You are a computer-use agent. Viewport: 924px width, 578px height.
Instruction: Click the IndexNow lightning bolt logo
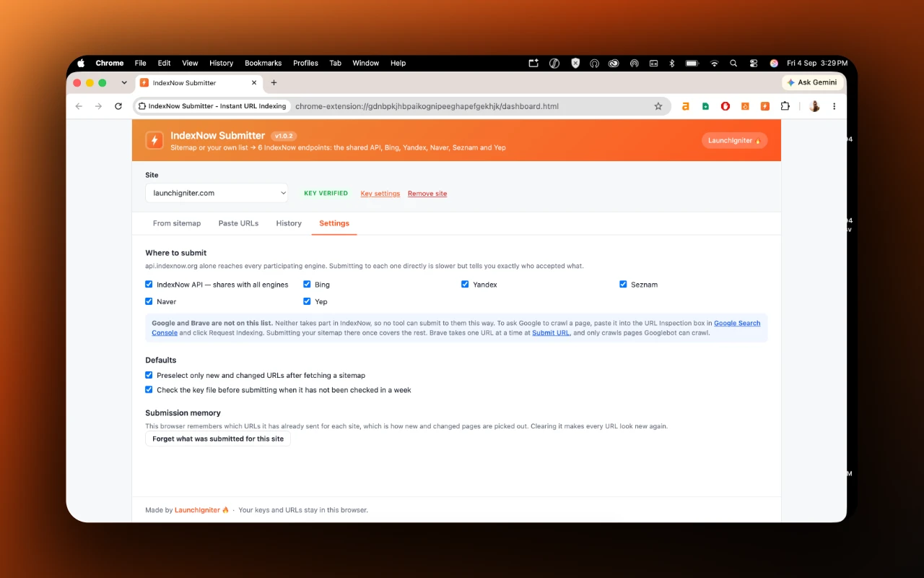tap(154, 140)
